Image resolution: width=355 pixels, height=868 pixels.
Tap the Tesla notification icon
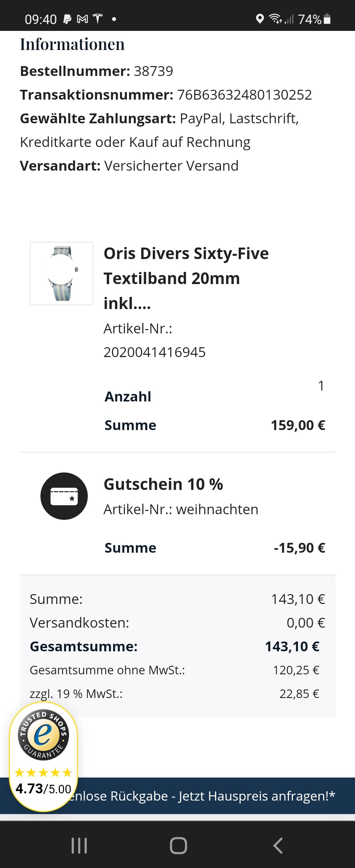(98, 19)
